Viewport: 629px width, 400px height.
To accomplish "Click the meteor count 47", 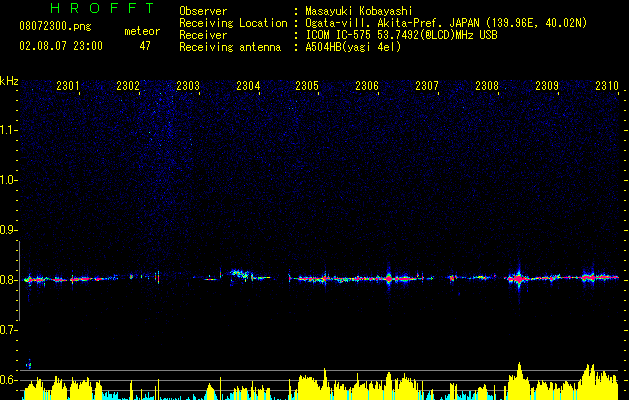I will click(x=145, y=46).
